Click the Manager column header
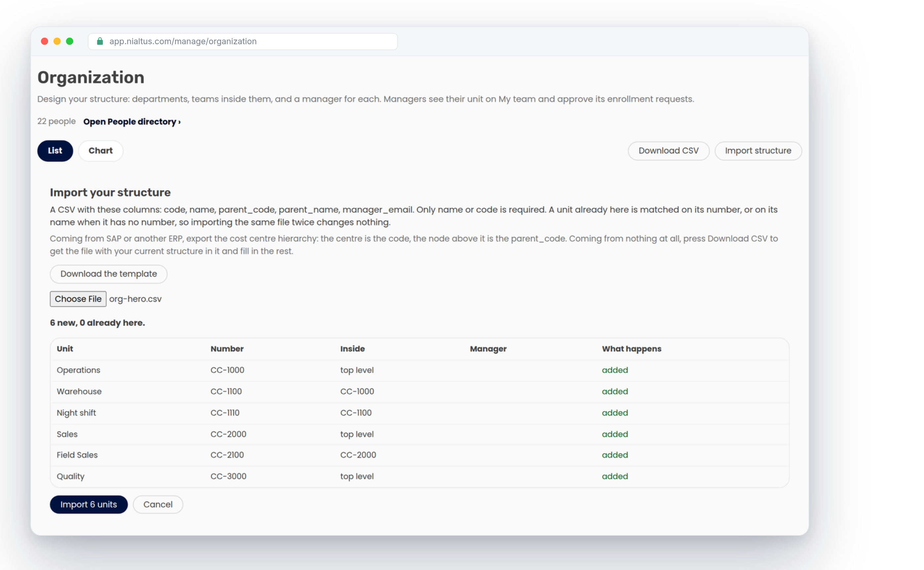 [488, 349]
